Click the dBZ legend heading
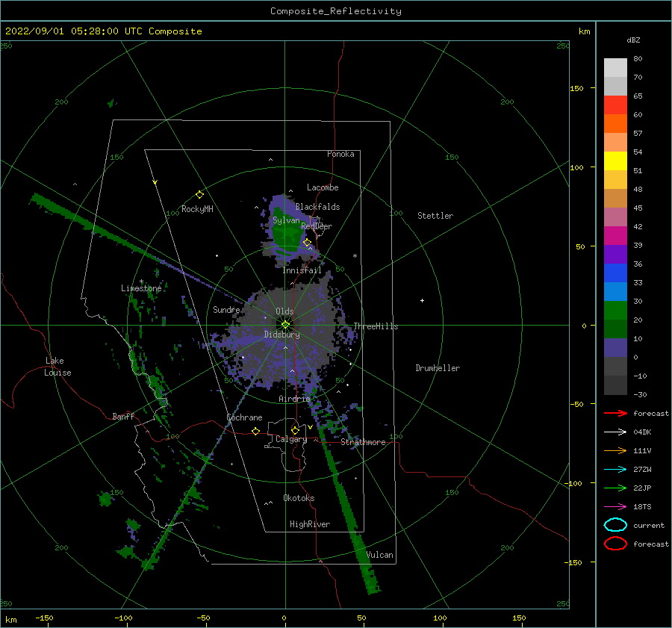Viewport: 672px width, 628px height. [633, 40]
